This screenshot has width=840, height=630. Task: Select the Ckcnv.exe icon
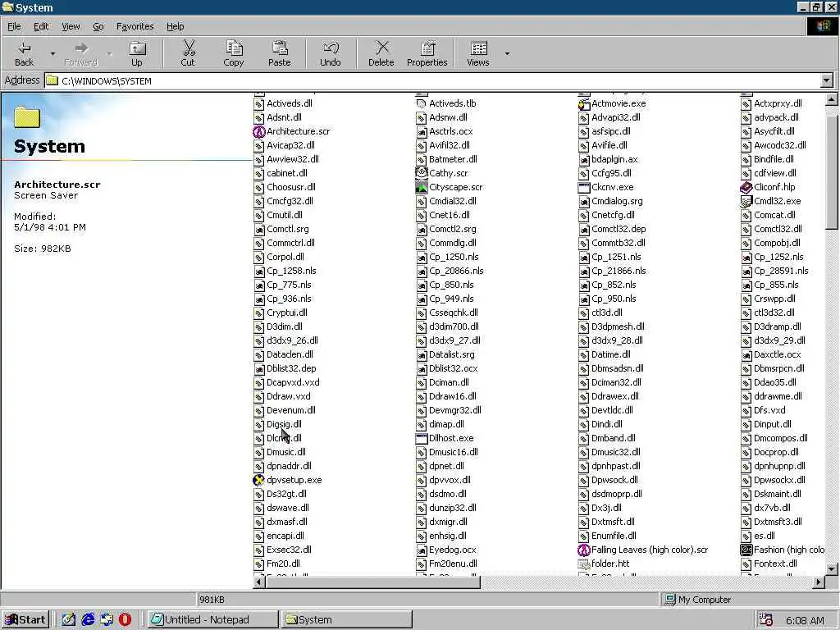(x=583, y=187)
